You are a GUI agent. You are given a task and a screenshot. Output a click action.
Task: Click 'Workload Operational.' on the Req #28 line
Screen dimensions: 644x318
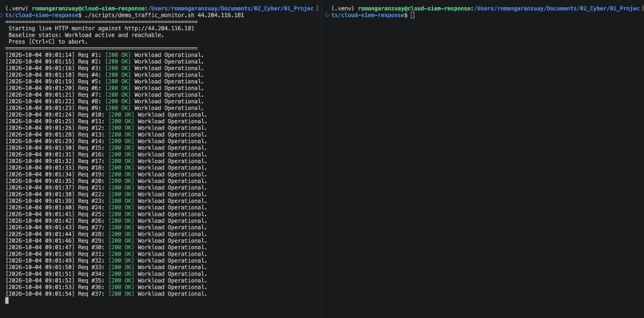coord(172,234)
